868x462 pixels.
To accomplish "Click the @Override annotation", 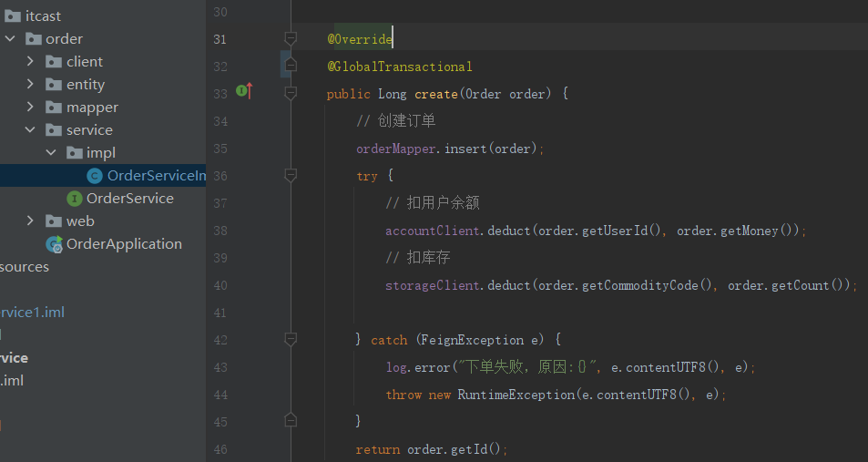I will point(360,39).
